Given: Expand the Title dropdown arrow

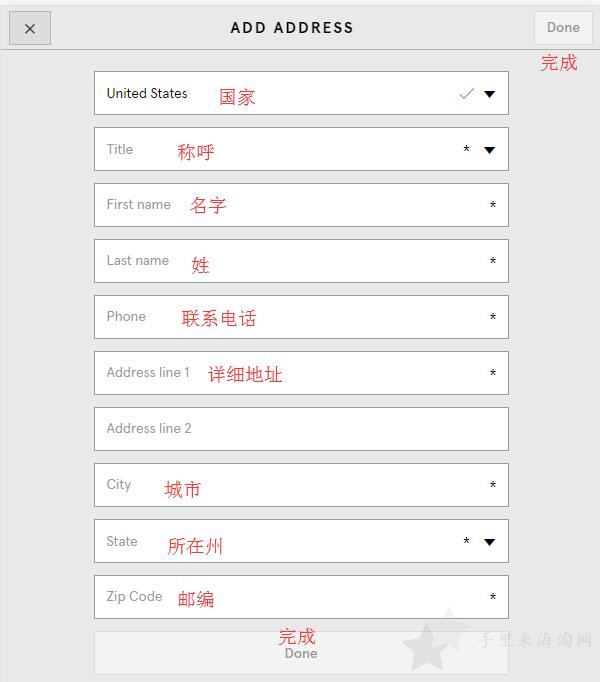Looking at the screenshot, I should point(489,150).
